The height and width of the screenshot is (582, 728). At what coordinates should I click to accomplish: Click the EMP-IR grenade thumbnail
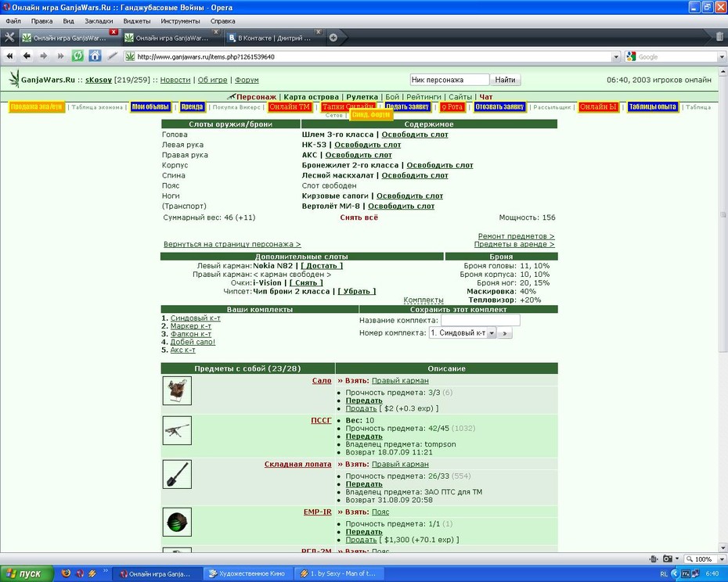coord(177,522)
